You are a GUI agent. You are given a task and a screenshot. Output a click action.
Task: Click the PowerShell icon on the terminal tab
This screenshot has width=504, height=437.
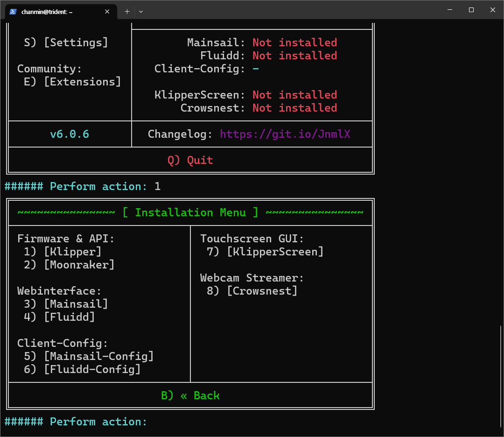coord(13,12)
